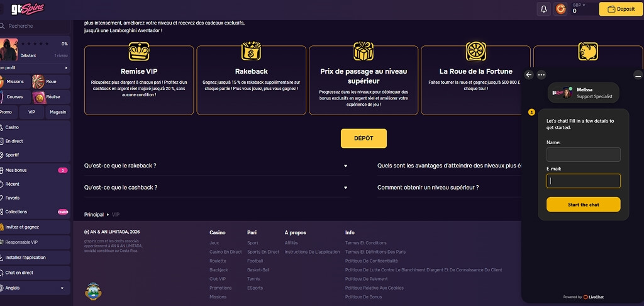
Task: Click the chat back arrow icon
Action: point(529,75)
